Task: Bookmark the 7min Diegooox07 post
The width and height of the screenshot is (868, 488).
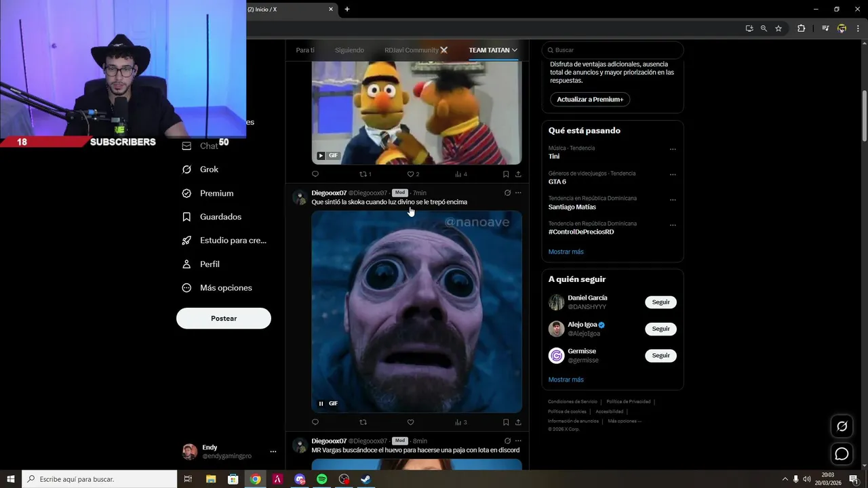Action: [x=506, y=422]
